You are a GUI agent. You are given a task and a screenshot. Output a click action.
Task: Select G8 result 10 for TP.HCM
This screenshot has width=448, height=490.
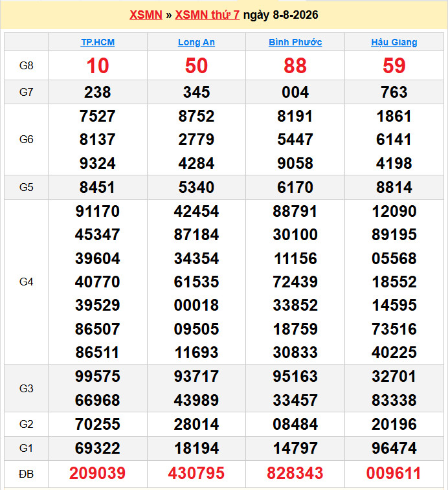(x=98, y=65)
